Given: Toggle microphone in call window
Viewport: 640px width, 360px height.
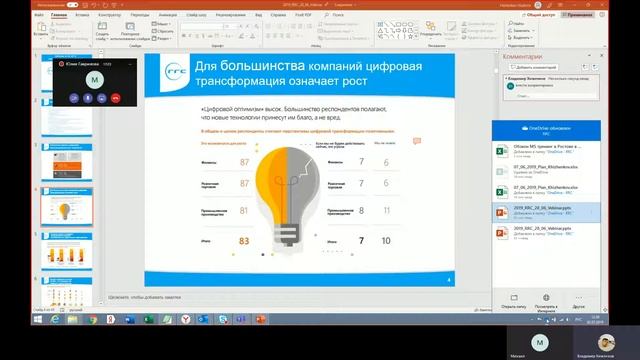Looking at the screenshot, I should click(88, 98).
